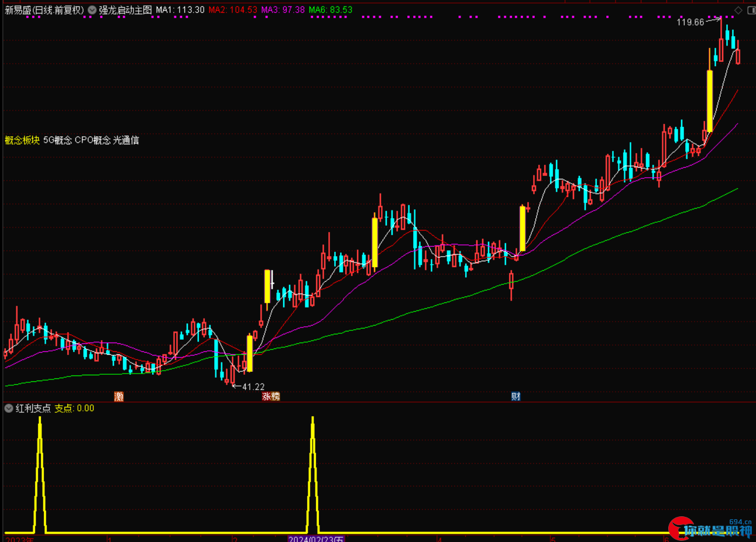Click the 红利支点 indicator name
The height and width of the screenshot is (542, 756).
point(33,408)
